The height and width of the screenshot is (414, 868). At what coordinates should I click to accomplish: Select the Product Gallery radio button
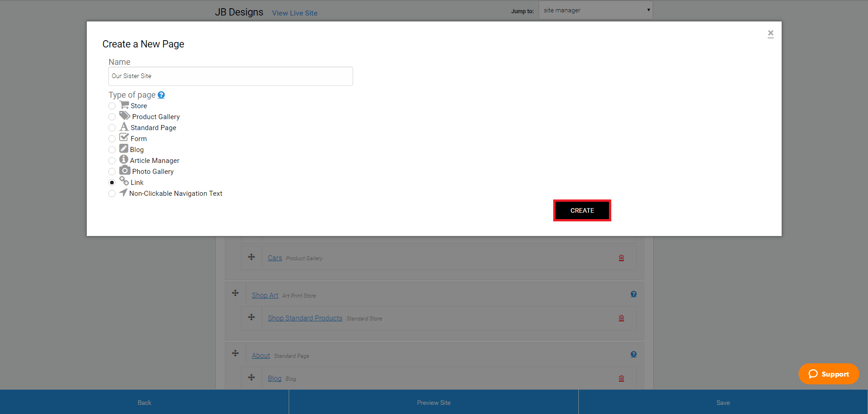click(x=112, y=117)
